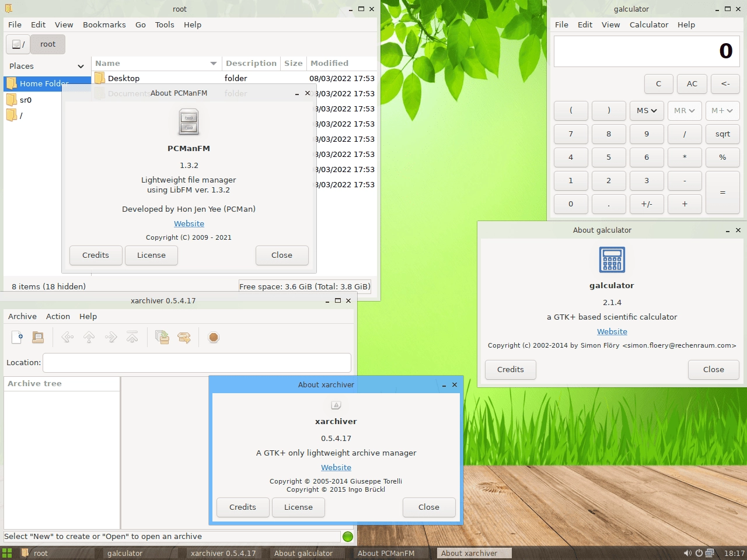The width and height of the screenshot is (747, 560).
Task: Click the Archive tree header in xarchiver
Action: coord(62,384)
